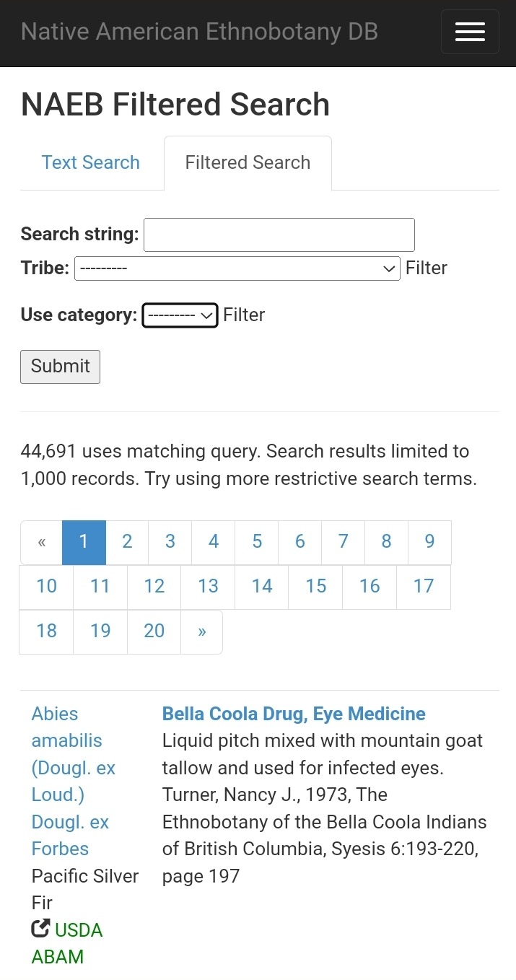This screenshot has height=980, width=516.
Task: Open Native American Ethnobotany DB home link
Action: click(199, 32)
